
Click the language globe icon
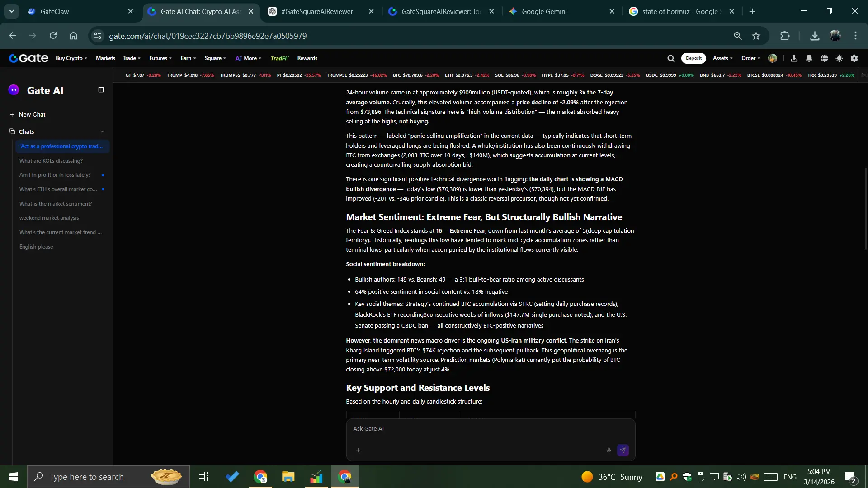(824, 58)
